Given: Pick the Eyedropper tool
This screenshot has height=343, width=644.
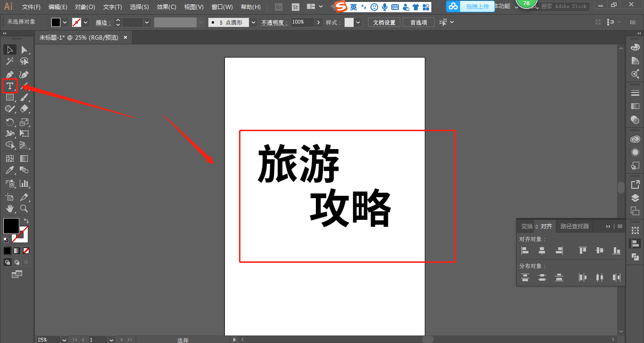Looking at the screenshot, I should (10, 170).
